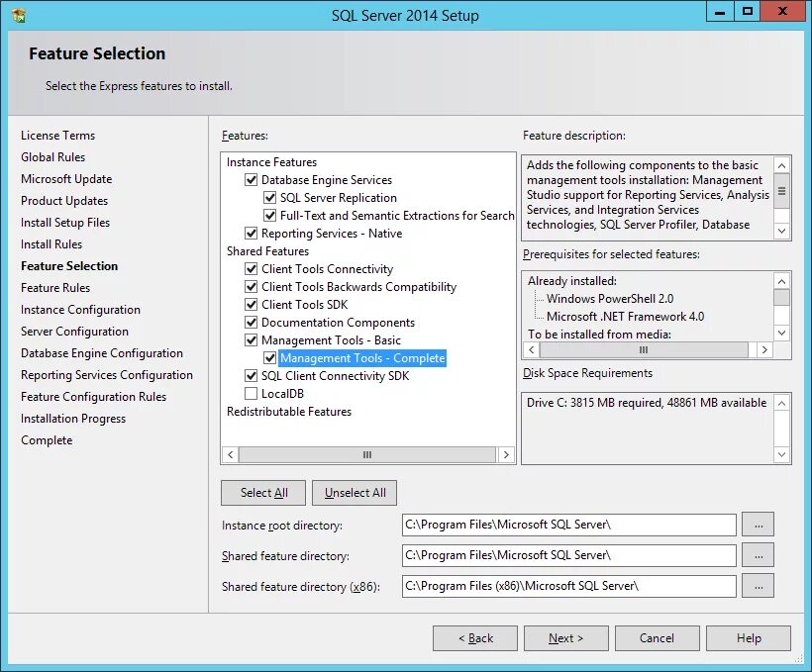Screen dimensions: 812x672
Task: Toggle SQL Server Replication checkbox
Action: 269,197
